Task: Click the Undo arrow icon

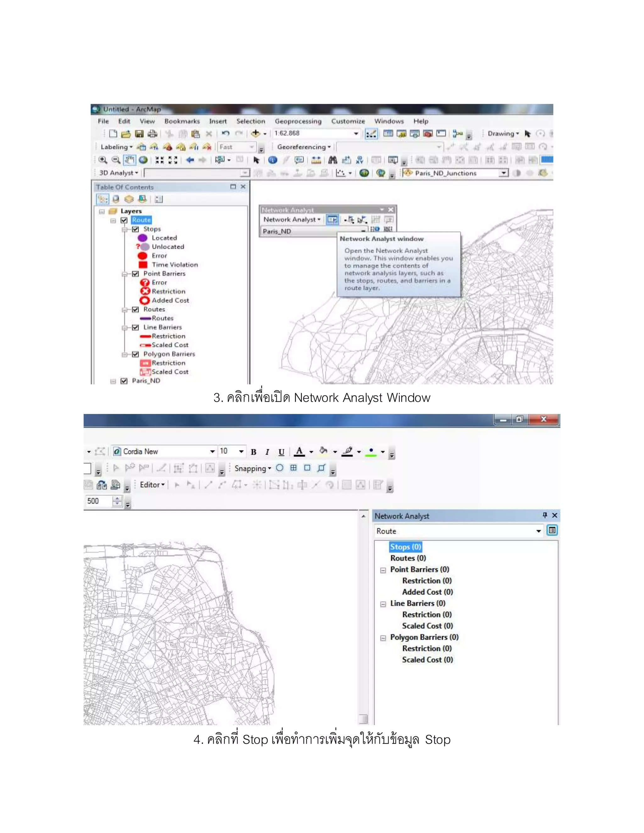Action: click(225, 134)
